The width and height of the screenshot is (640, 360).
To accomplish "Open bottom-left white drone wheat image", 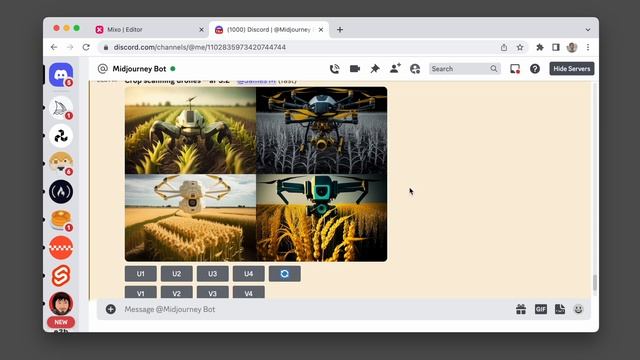I will coord(190,218).
